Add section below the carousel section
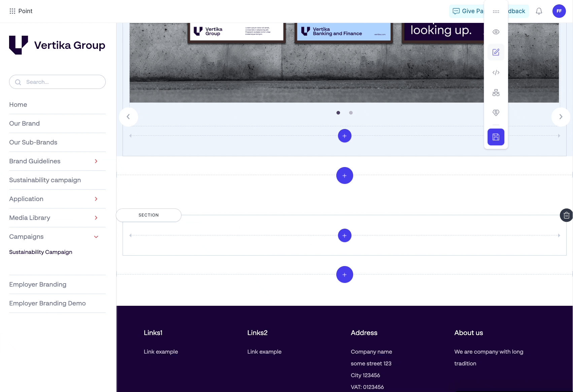573x392 pixels. (345, 175)
